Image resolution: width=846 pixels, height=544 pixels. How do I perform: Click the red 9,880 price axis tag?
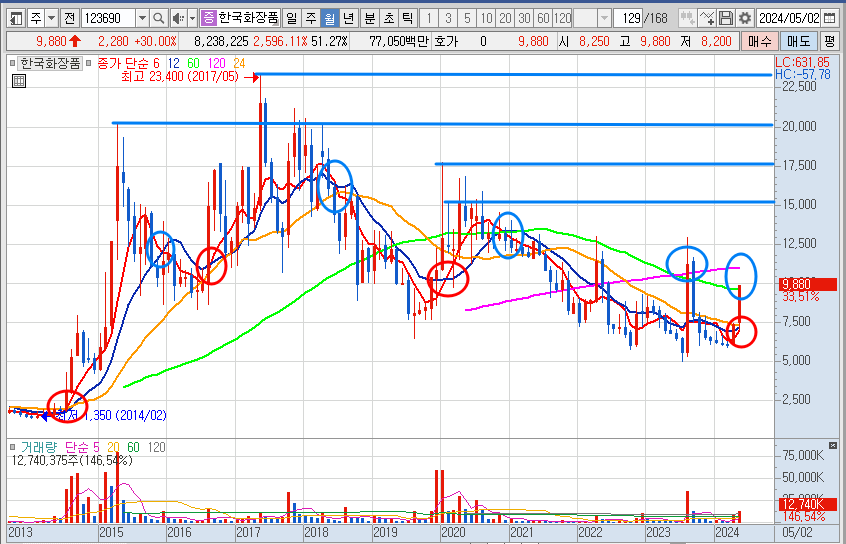pyautogui.click(x=807, y=284)
